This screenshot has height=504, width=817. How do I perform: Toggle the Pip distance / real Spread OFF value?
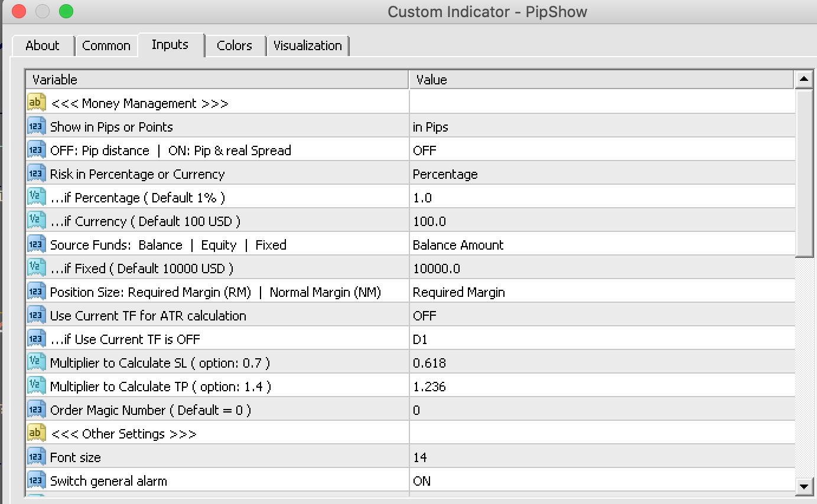click(x=425, y=150)
